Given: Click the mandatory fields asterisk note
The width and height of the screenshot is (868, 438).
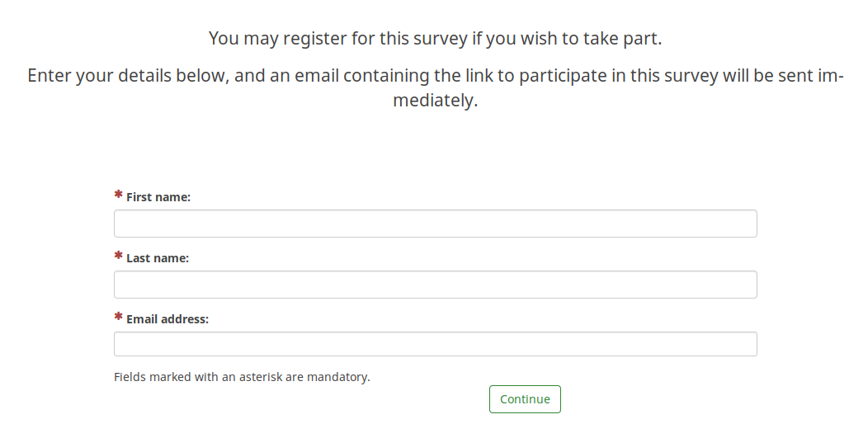Looking at the screenshot, I should tap(242, 377).
